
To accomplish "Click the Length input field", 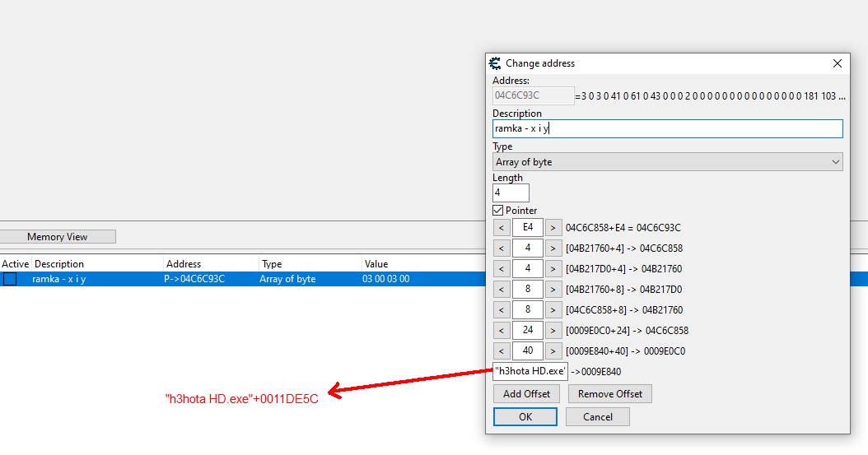I will pyautogui.click(x=511, y=193).
